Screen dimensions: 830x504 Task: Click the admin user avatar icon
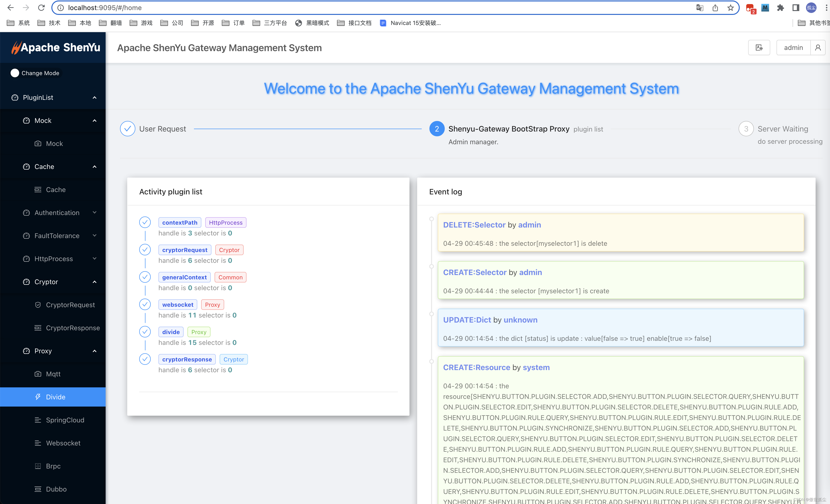(x=818, y=48)
